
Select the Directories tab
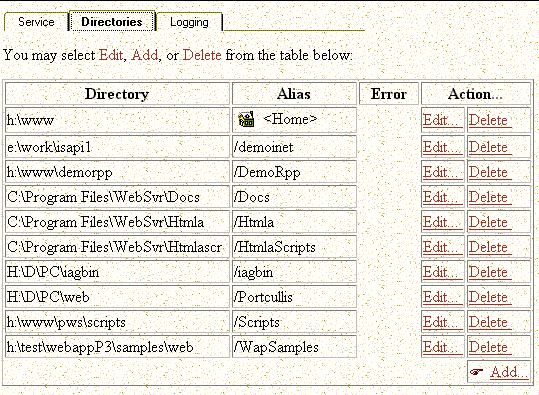tap(112, 22)
